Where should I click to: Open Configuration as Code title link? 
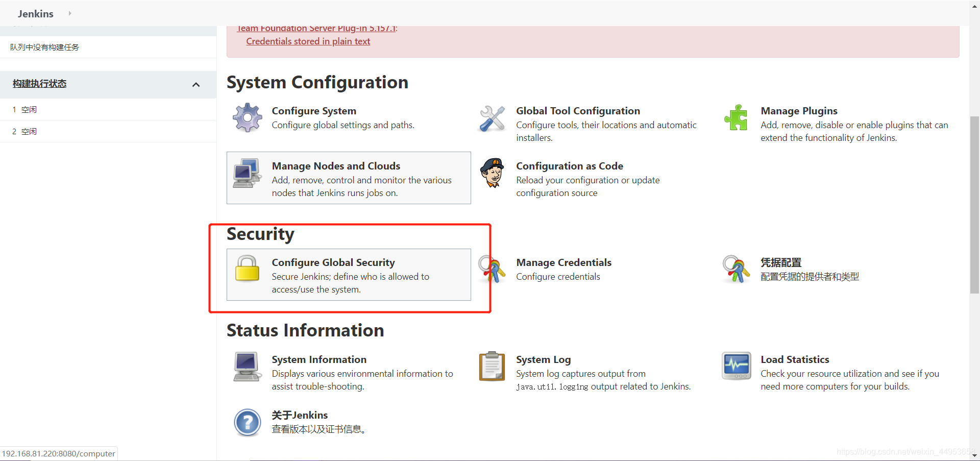(x=570, y=166)
